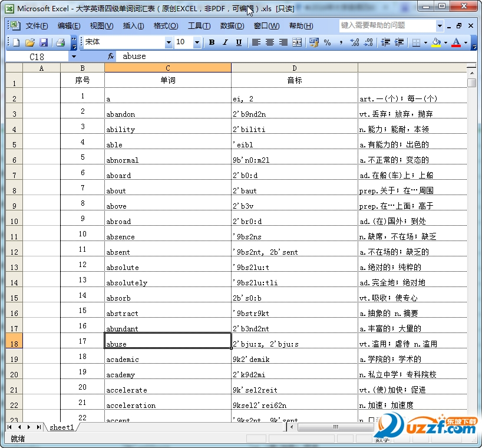
Task: Click the Print icon on the toolbar
Action: point(61,42)
